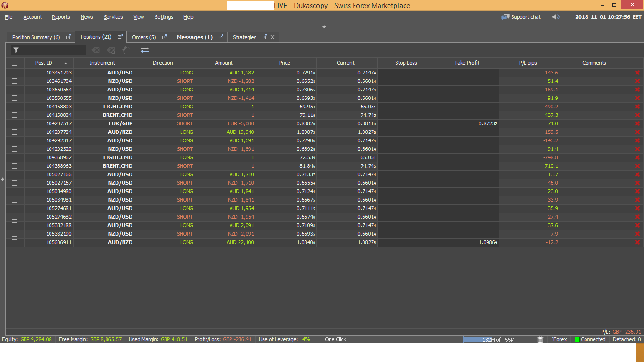
Task: Close the EUR/GBP position using its red X
Action: 637,123
